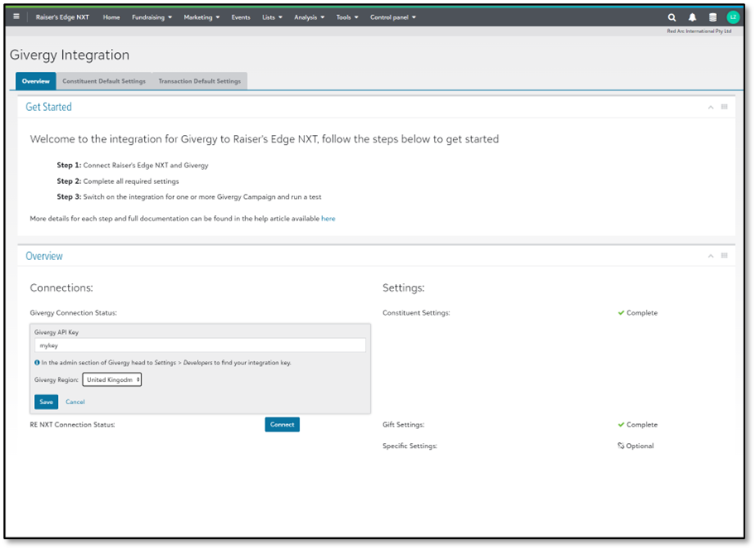
Task: Click the grid icon on the Get Started panel
Action: (724, 107)
